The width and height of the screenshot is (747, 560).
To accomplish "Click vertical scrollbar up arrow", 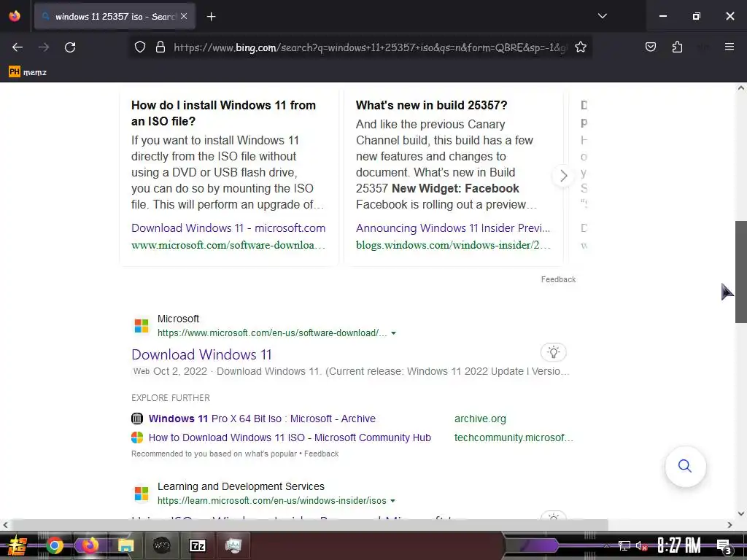I will [741, 87].
